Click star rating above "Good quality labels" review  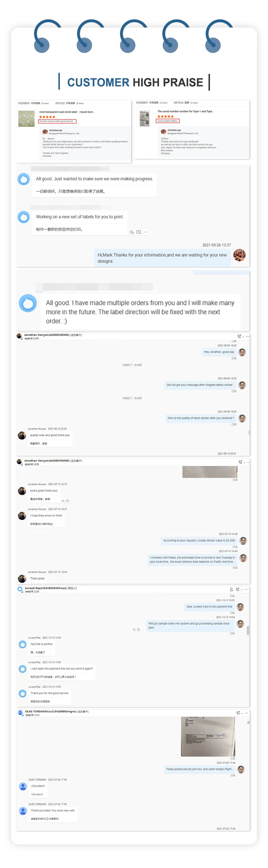pos(166,116)
